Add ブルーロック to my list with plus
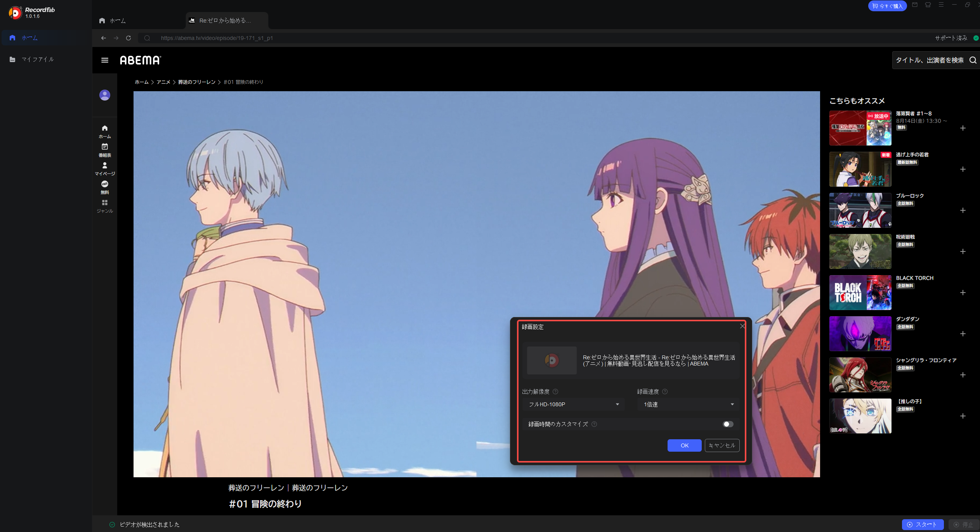The height and width of the screenshot is (532, 980). tap(963, 210)
